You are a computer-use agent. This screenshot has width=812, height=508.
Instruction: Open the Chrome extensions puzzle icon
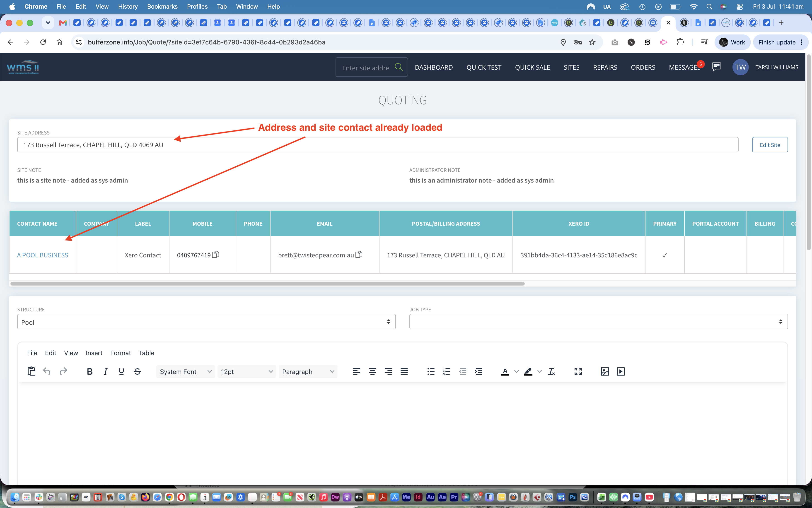click(x=680, y=42)
